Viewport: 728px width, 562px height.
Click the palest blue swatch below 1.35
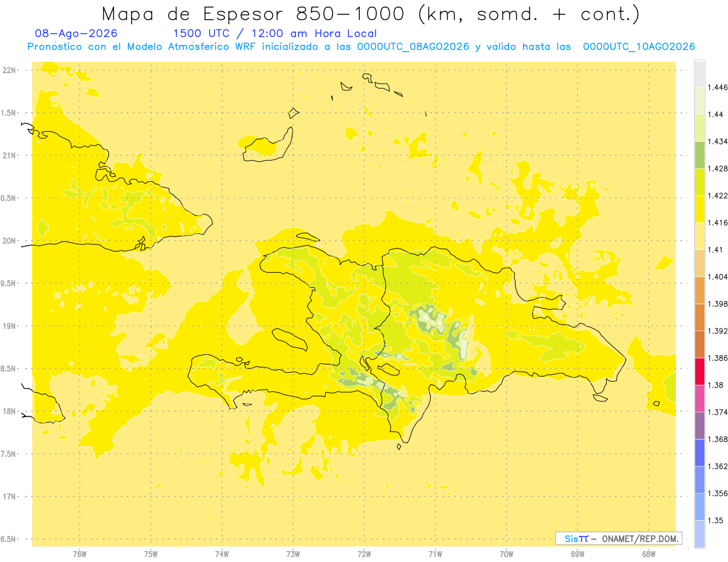click(699, 534)
